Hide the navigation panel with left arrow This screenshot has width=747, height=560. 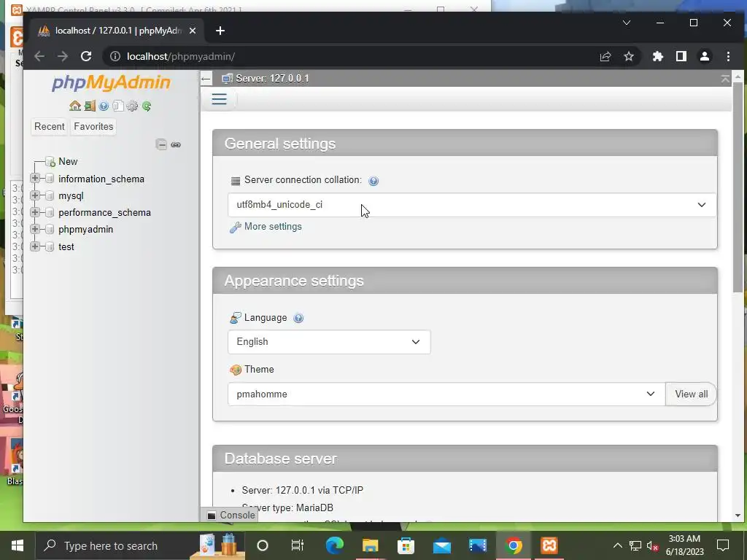(x=206, y=79)
